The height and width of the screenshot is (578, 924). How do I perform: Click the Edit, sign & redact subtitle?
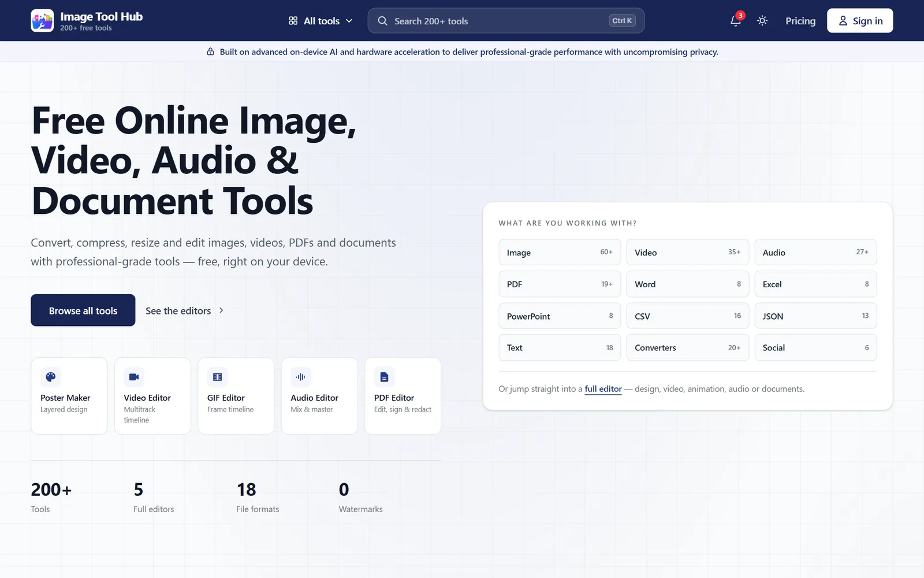pyautogui.click(x=403, y=409)
